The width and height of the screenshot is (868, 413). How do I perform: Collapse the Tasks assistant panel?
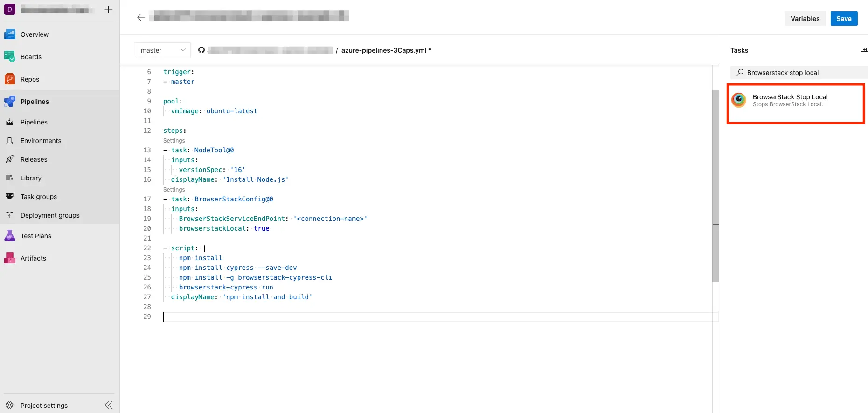click(863, 50)
